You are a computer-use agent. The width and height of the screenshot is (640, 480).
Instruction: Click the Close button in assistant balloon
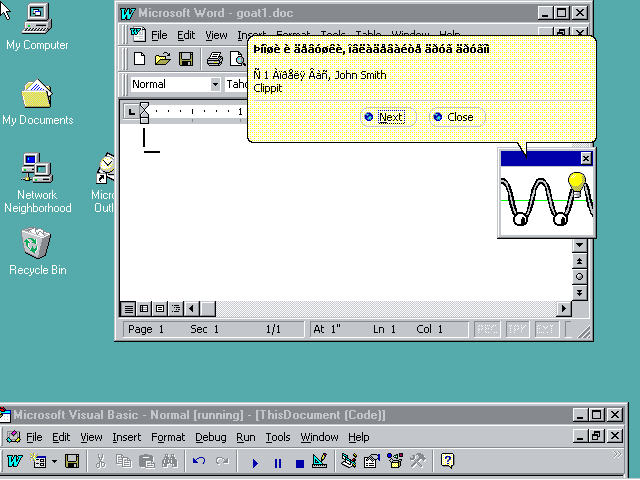[457, 117]
